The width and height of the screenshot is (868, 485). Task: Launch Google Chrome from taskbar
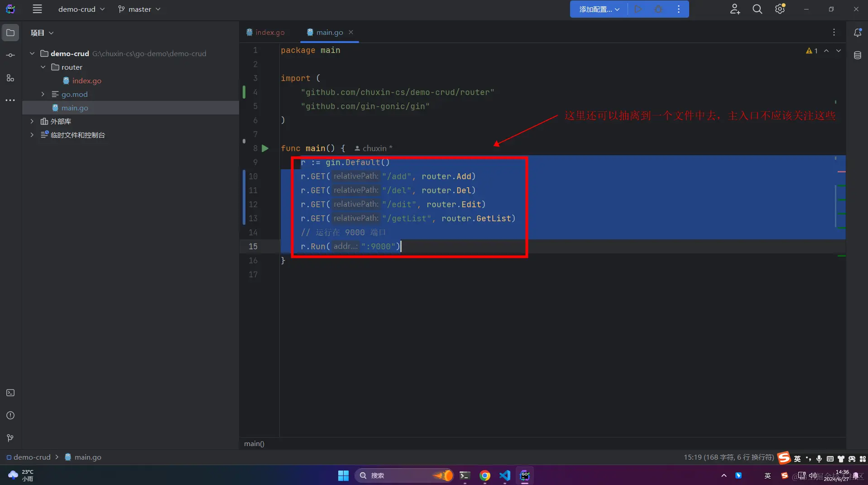tap(485, 475)
